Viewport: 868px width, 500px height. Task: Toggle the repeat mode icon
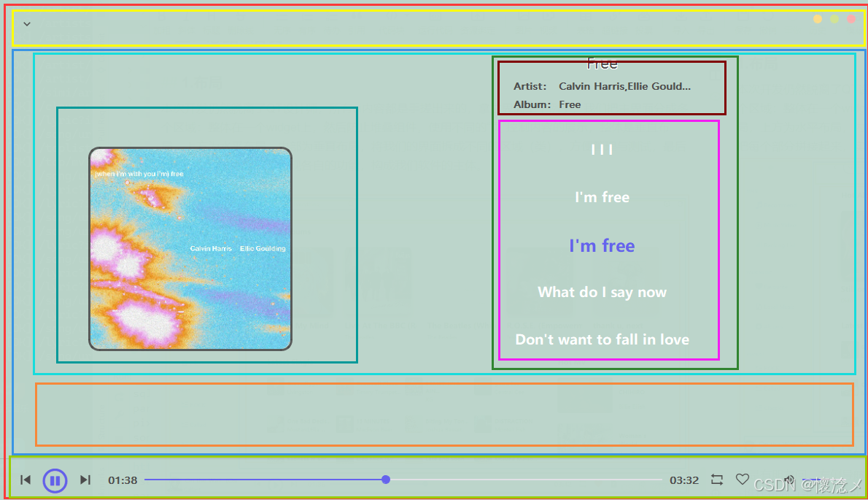coord(717,480)
